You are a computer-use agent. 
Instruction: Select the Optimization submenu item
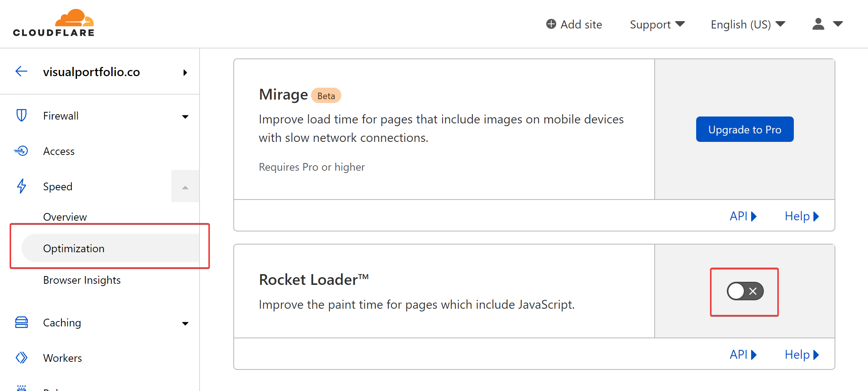[x=74, y=248]
